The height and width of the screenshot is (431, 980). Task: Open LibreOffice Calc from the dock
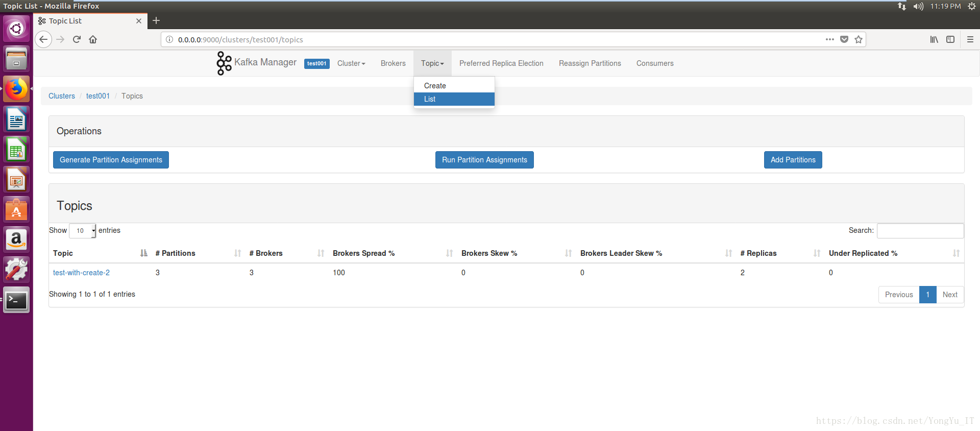click(16, 149)
